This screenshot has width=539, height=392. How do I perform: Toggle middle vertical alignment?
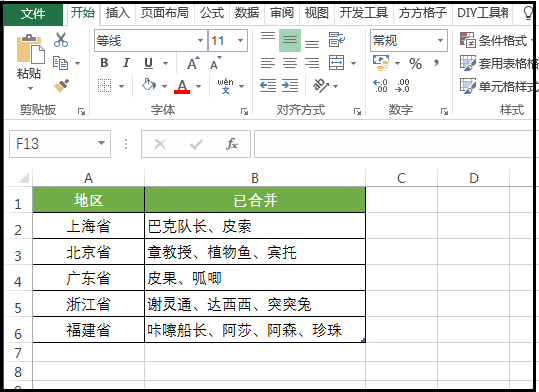290,40
